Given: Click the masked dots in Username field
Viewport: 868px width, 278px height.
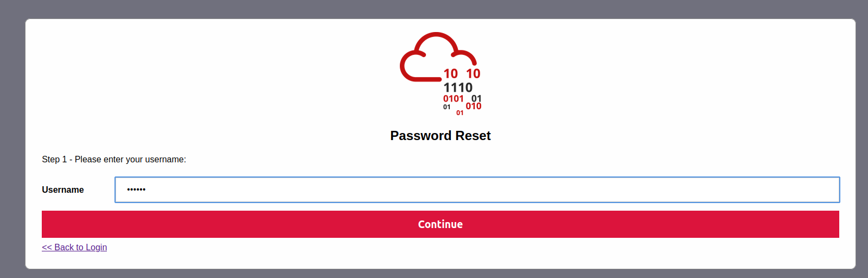Looking at the screenshot, I should (x=136, y=189).
